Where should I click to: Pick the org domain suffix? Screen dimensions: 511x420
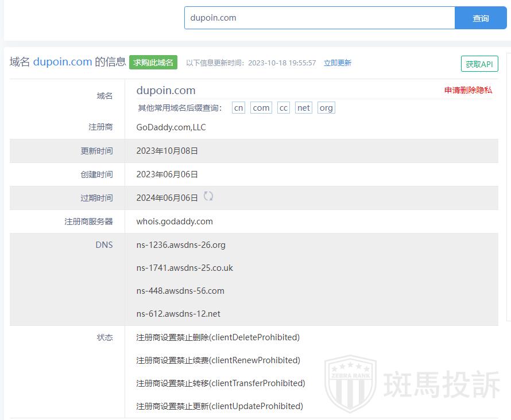[326, 108]
